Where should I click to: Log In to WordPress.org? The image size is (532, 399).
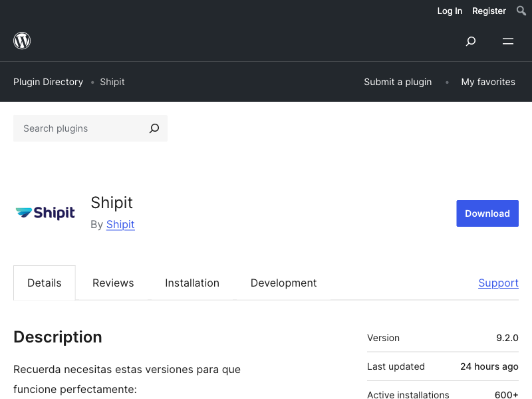tap(450, 11)
